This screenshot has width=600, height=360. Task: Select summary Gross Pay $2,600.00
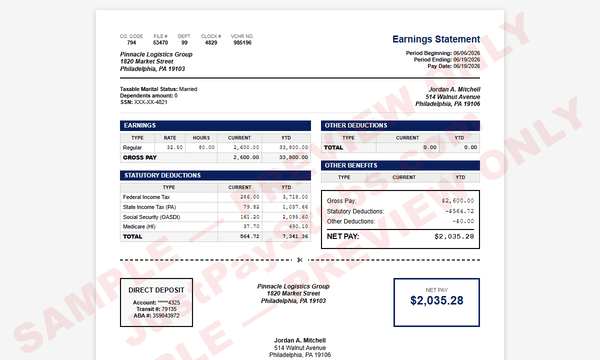[x=458, y=200]
